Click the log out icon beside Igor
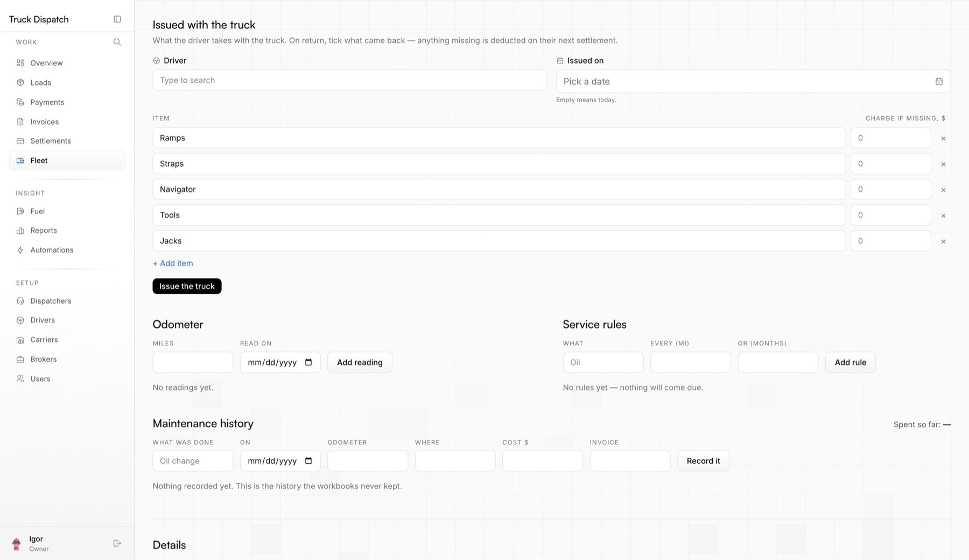 click(x=117, y=543)
